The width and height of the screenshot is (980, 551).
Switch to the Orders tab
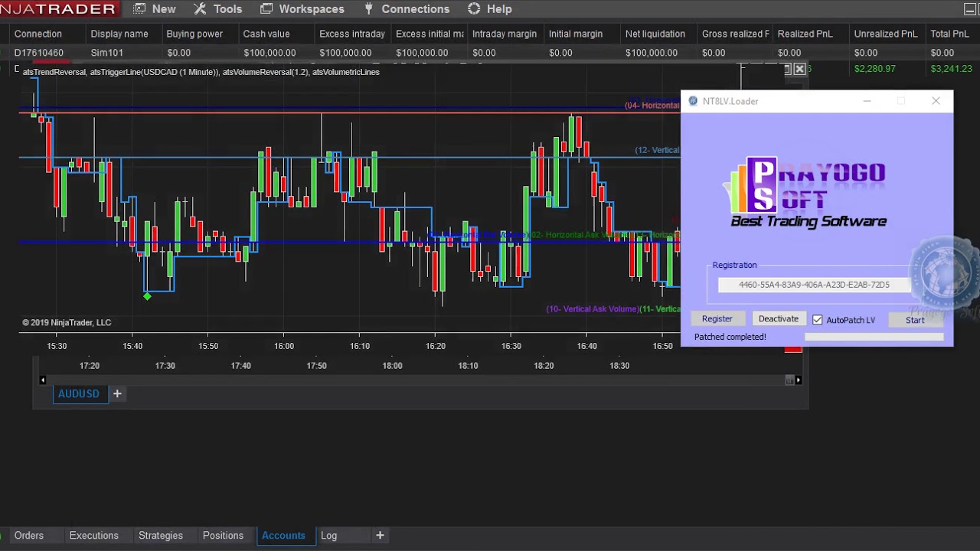pyautogui.click(x=29, y=536)
